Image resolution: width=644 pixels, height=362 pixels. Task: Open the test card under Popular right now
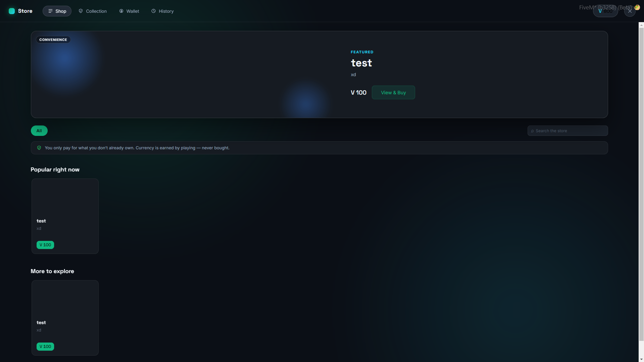click(x=65, y=216)
